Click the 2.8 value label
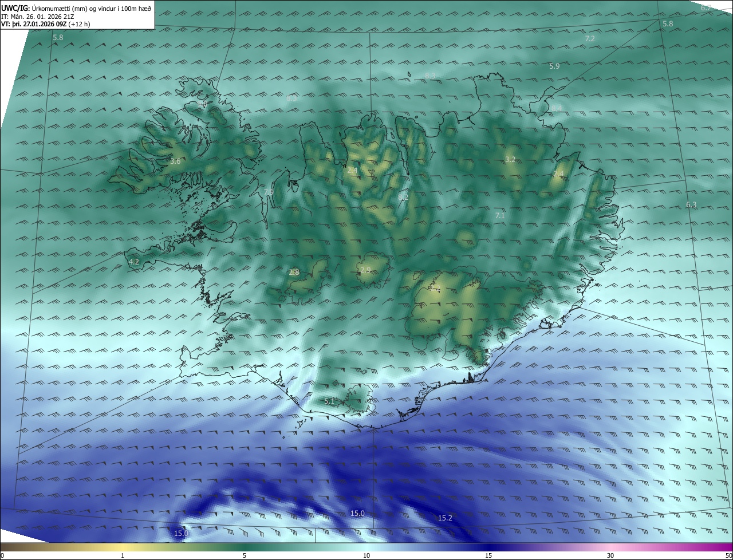 click(x=294, y=273)
